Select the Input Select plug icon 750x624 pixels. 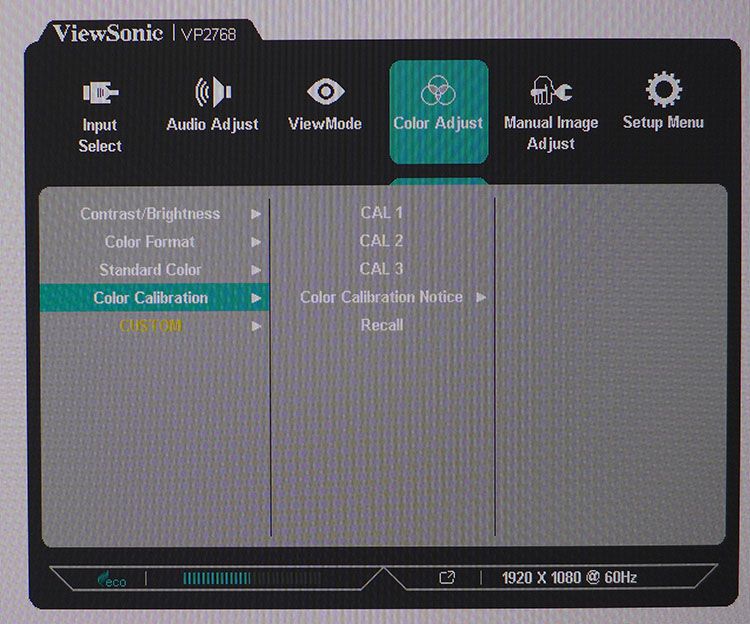coord(100,92)
